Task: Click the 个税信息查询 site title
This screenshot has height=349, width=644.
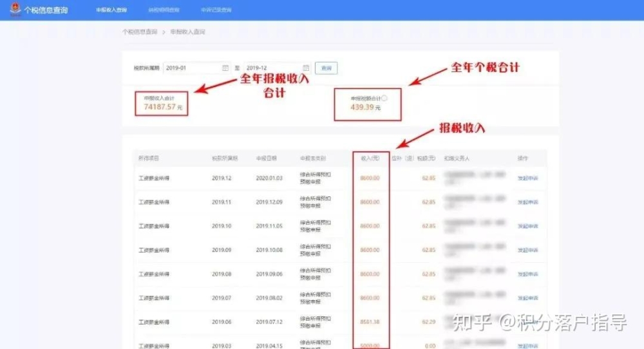Action: point(45,10)
